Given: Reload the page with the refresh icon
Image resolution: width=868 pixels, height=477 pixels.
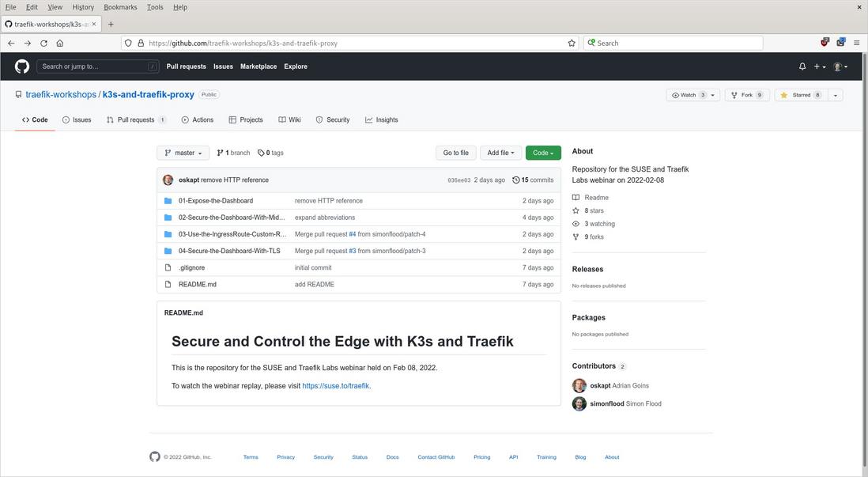Looking at the screenshot, I should [x=43, y=44].
